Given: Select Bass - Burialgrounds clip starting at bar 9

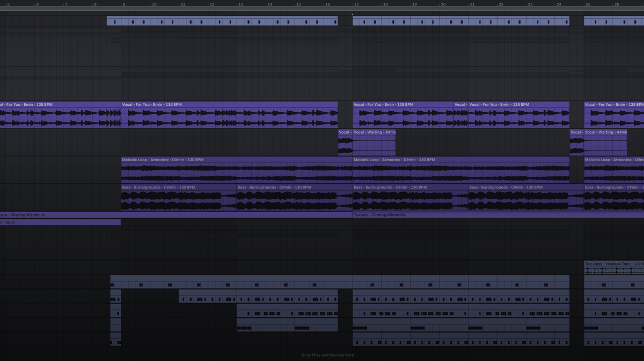Looking at the screenshot, I should (179, 198).
